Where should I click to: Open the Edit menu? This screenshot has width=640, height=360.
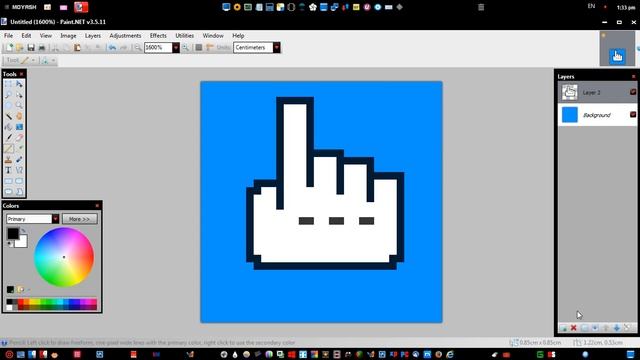[26, 36]
